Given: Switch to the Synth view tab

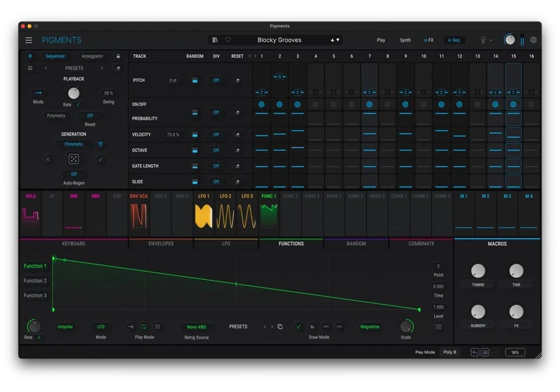Looking at the screenshot, I should click(x=405, y=40).
